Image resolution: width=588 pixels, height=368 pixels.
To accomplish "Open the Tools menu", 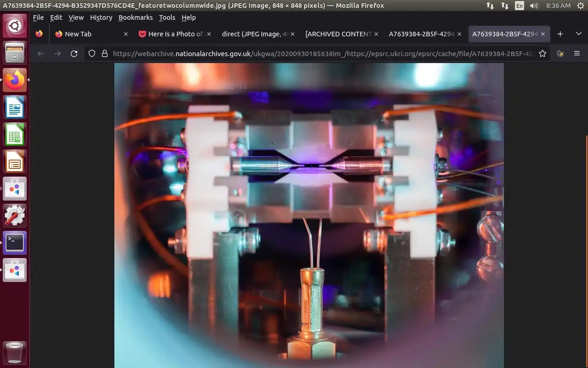I will click(x=167, y=17).
